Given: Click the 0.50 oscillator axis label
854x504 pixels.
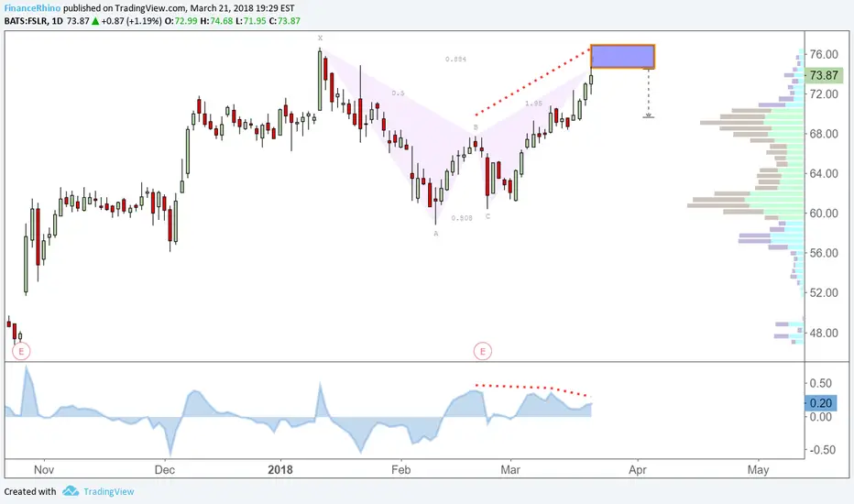Looking at the screenshot, I should click(821, 384).
